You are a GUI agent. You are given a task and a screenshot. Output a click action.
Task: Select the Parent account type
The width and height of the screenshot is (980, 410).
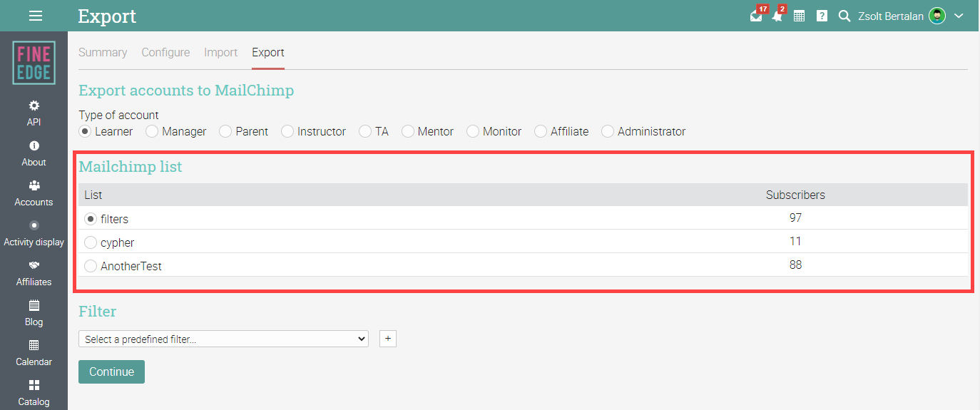225,131
